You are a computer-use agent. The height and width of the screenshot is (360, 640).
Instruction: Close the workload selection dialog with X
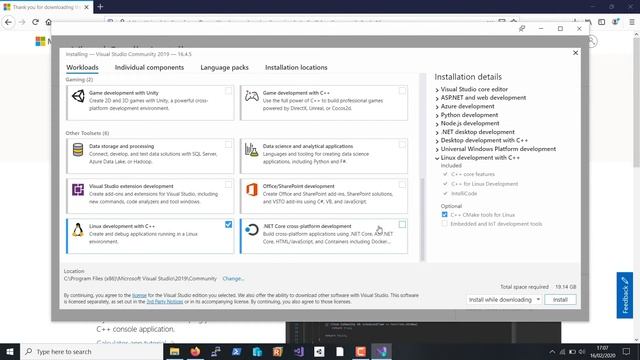point(576,53)
